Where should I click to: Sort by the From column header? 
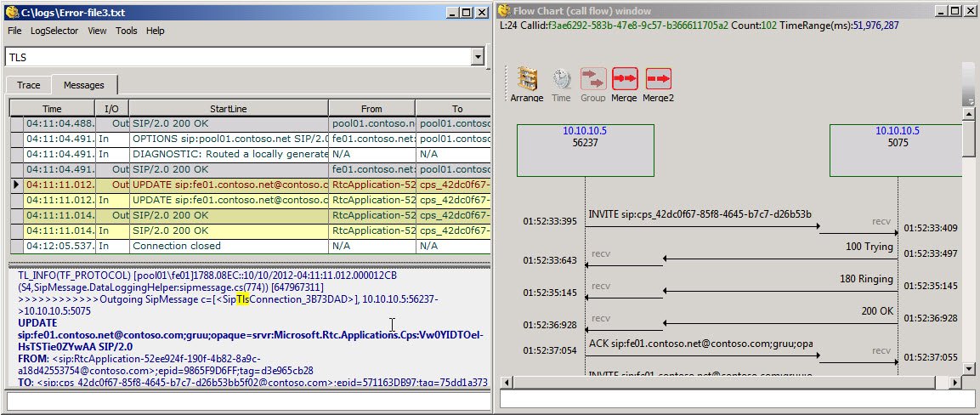[x=372, y=109]
